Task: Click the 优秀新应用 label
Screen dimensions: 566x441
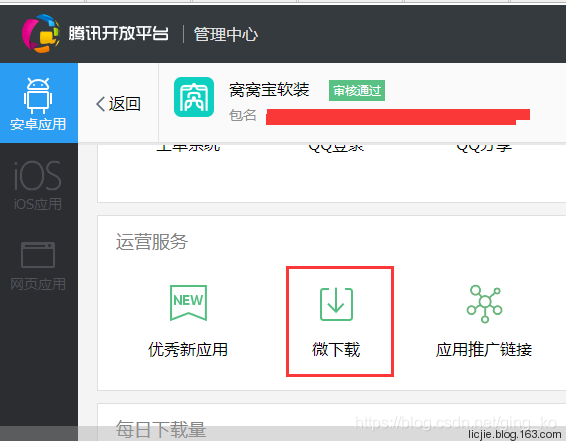Action: click(x=188, y=349)
